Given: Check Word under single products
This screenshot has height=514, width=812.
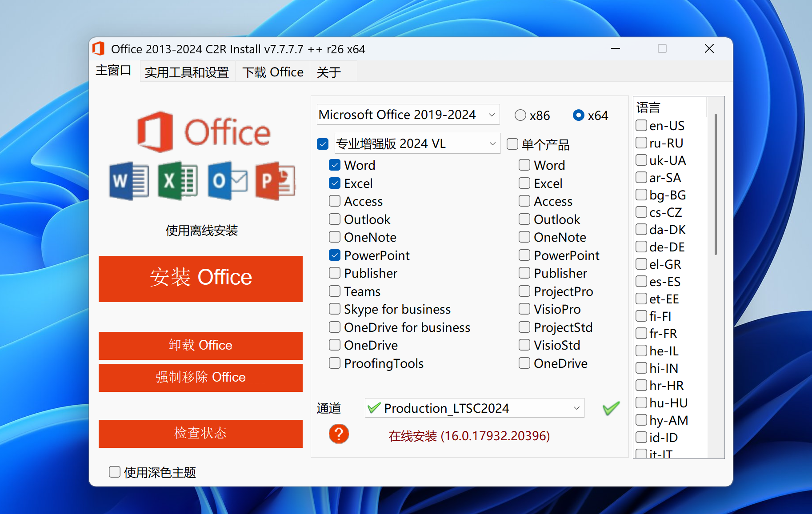Looking at the screenshot, I should (x=524, y=165).
